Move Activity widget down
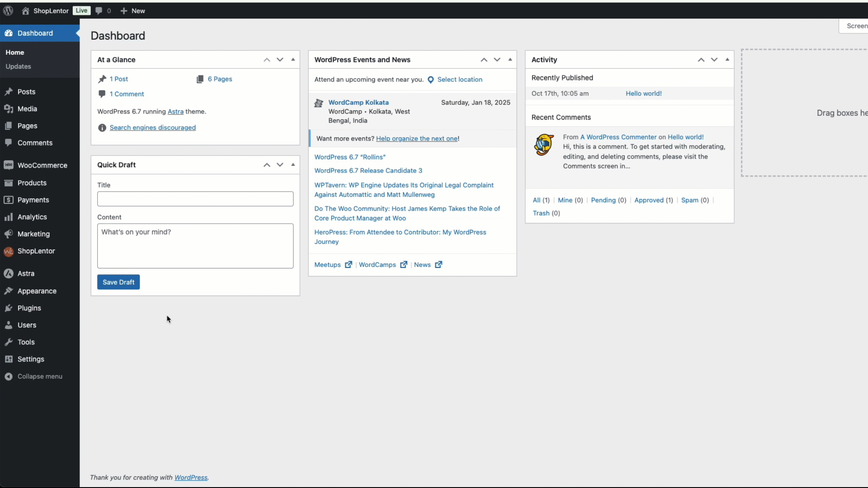This screenshot has width=868, height=488. (x=714, y=60)
